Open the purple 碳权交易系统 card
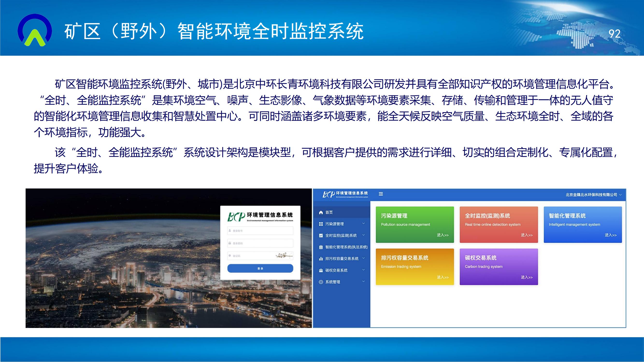Viewport: 644px width, 362px height. point(499,267)
